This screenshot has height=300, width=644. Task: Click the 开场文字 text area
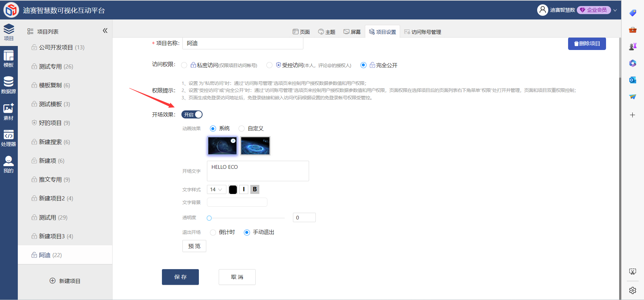(258, 171)
